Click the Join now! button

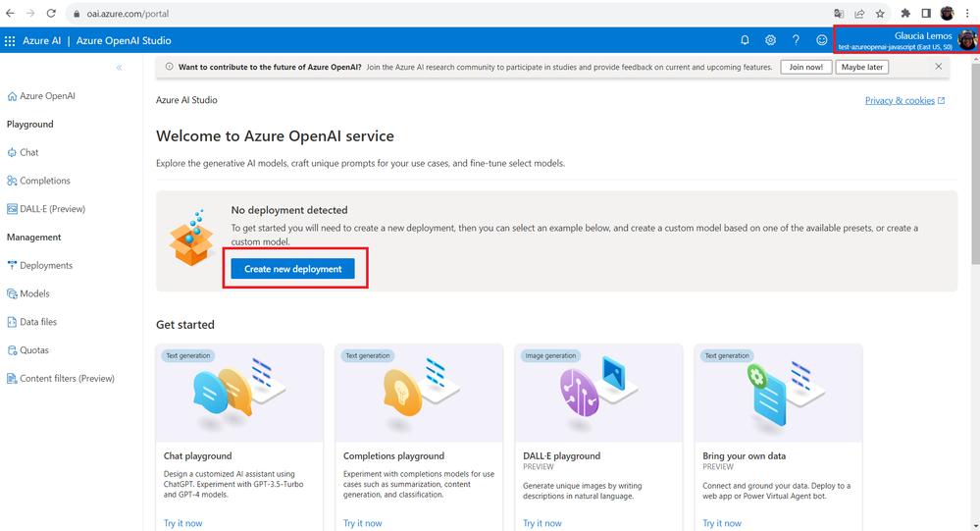tap(807, 67)
